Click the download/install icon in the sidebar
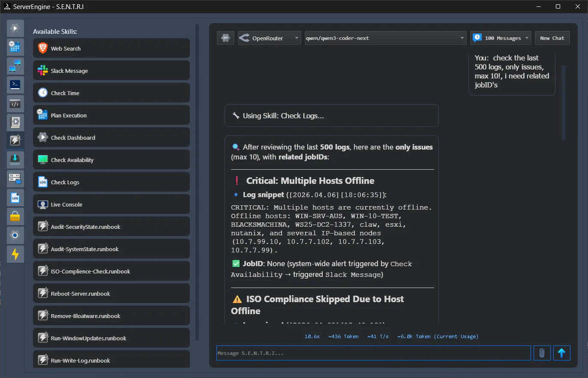Screen dimensions: 588x378 coord(15,159)
